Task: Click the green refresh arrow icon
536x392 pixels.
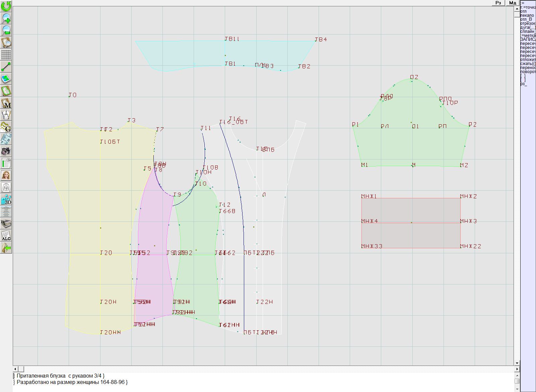Action: pos(6,6)
